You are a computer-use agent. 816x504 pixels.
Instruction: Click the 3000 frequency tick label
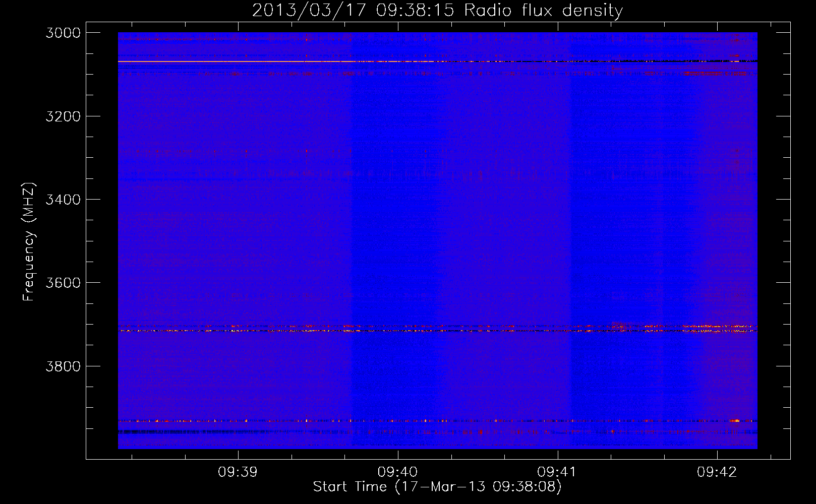63,33
